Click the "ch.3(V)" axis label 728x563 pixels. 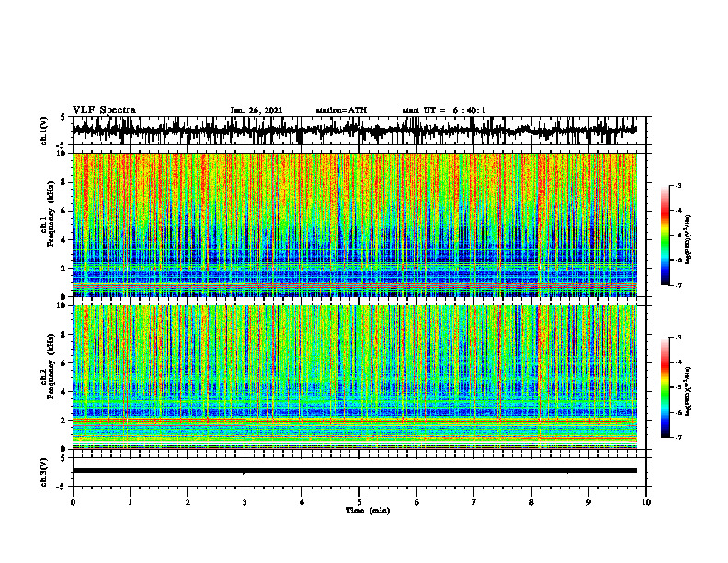point(44,473)
